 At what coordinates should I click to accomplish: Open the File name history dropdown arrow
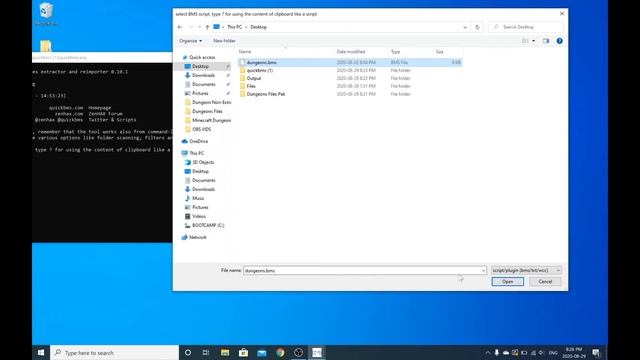click(483, 271)
